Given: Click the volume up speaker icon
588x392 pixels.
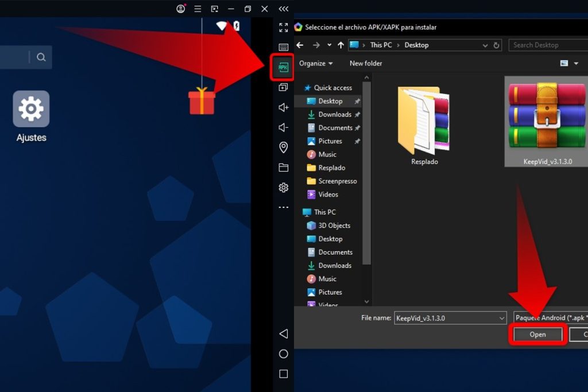Looking at the screenshot, I should pyautogui.click(x=283, y=107).
